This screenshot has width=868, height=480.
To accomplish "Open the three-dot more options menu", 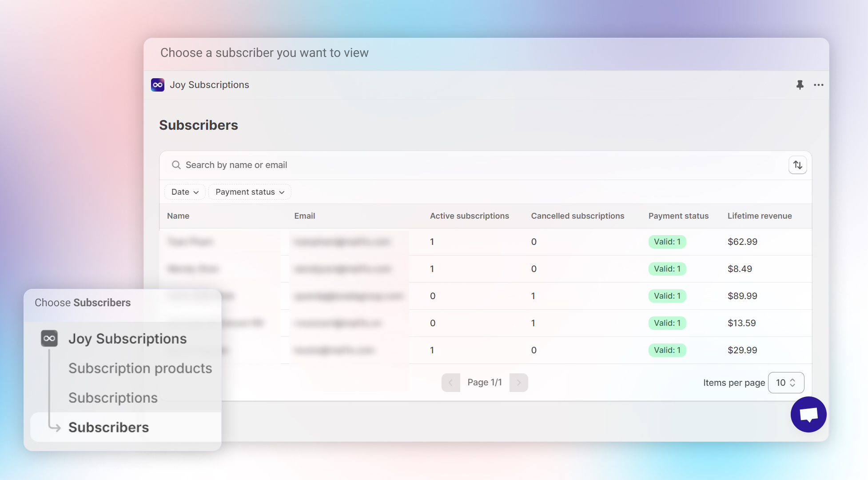I will click(x=818, y=85).
